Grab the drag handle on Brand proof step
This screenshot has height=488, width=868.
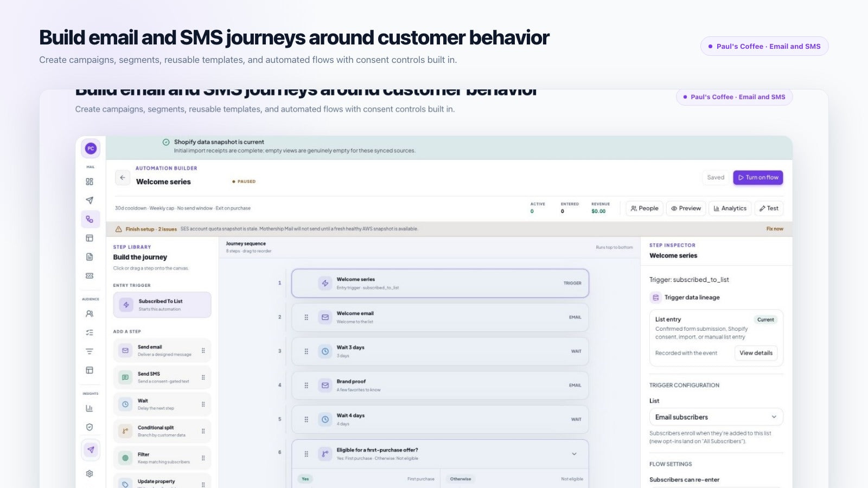point(306,385)
